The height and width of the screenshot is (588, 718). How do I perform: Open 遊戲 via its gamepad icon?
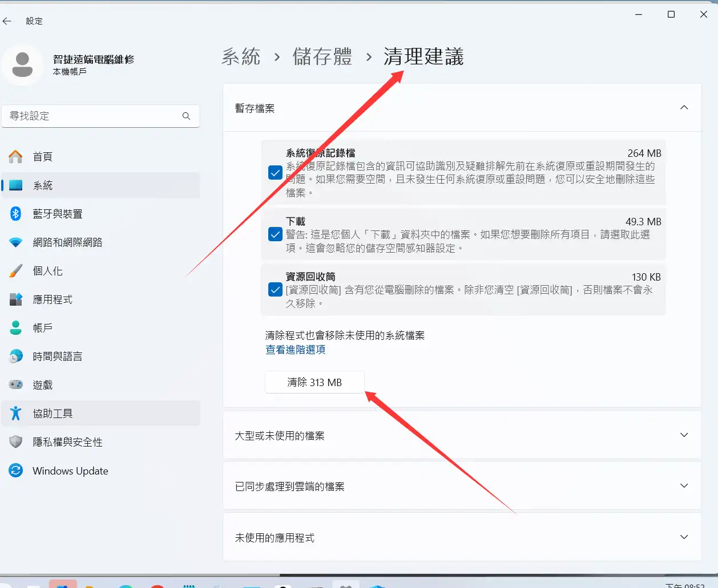[16, 385]
